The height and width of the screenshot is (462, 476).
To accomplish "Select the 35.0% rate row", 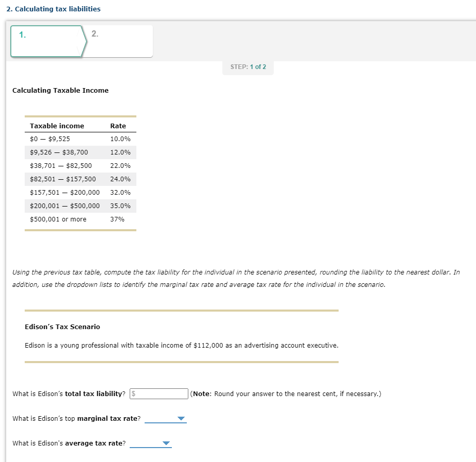I will pos(80,206).
